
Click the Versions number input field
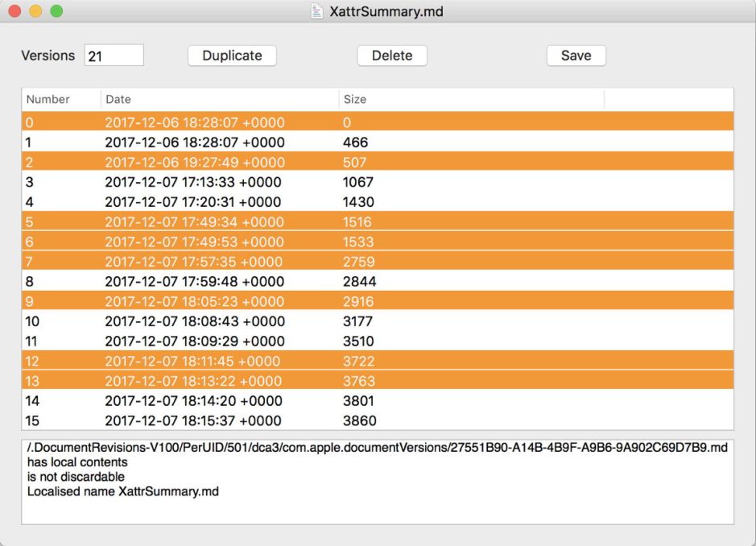tap(114, 56)
